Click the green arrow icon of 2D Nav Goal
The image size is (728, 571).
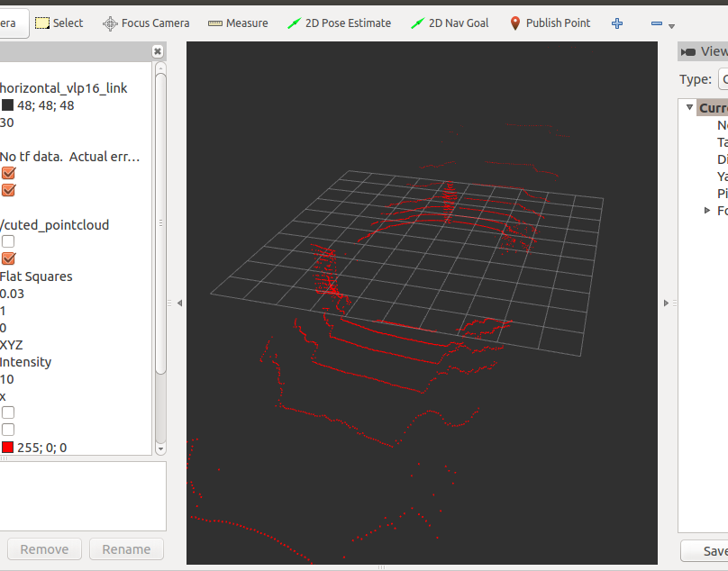click(x=418, y=23)
